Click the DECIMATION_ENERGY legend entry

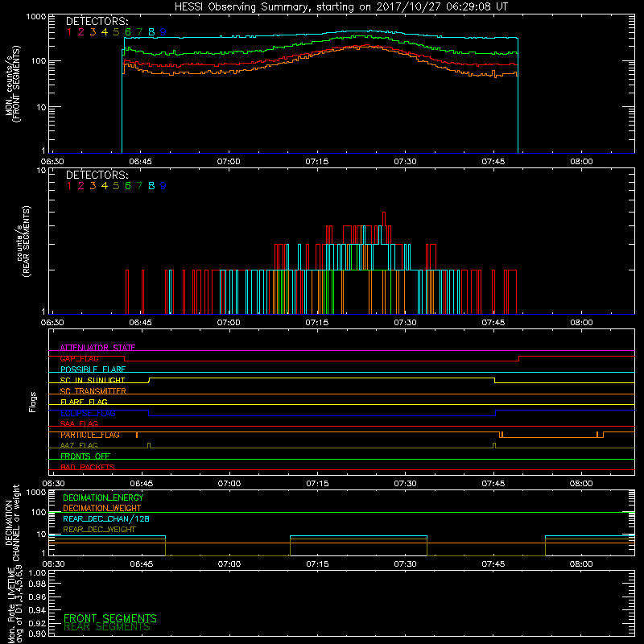pos(103,497)
